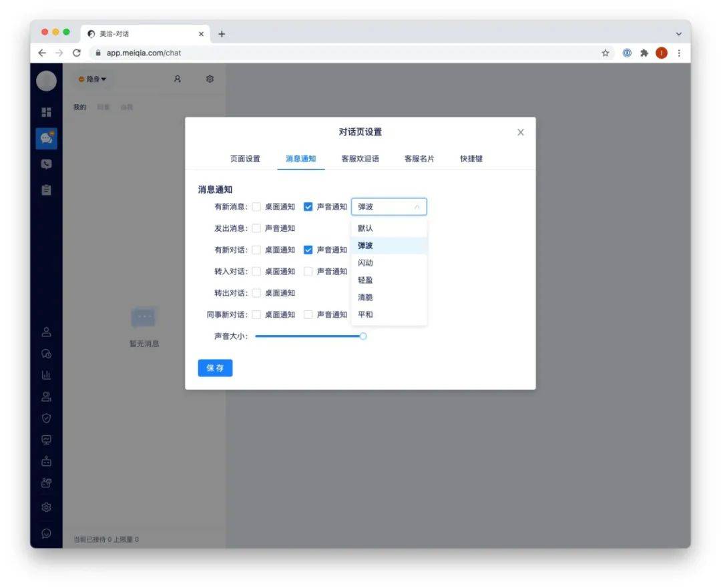Enable 桌面通知 for 有新消息
721x588 pixels.
coord(256,207)
